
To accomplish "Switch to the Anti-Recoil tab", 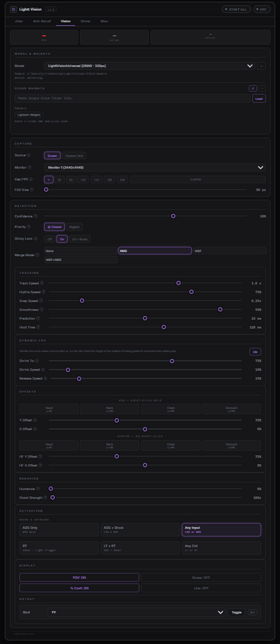I will coord(42,21).
